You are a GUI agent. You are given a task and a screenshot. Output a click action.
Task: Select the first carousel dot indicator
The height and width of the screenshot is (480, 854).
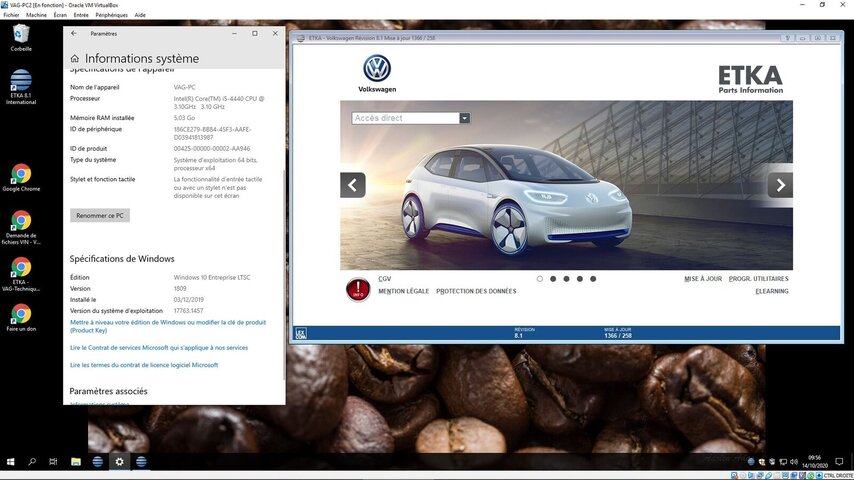(540, 278)
